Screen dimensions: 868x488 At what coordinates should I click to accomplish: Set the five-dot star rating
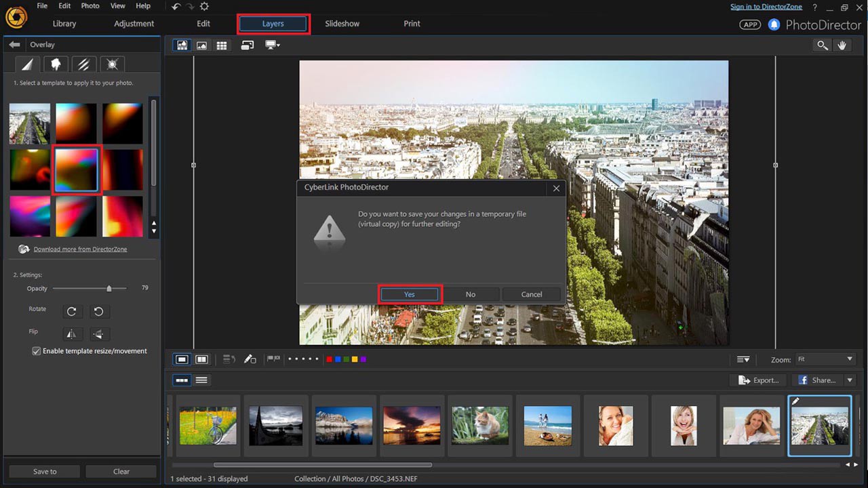pos(303,359)
